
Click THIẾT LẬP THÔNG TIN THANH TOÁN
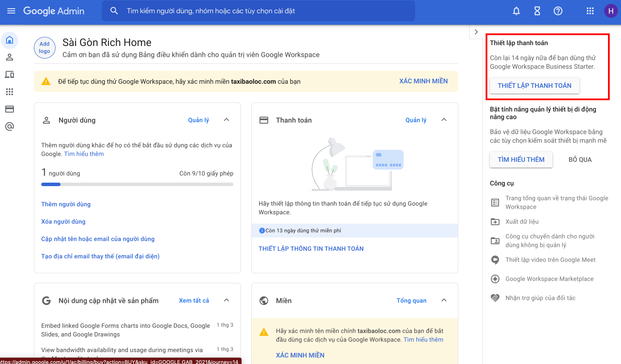coord(311,249)
